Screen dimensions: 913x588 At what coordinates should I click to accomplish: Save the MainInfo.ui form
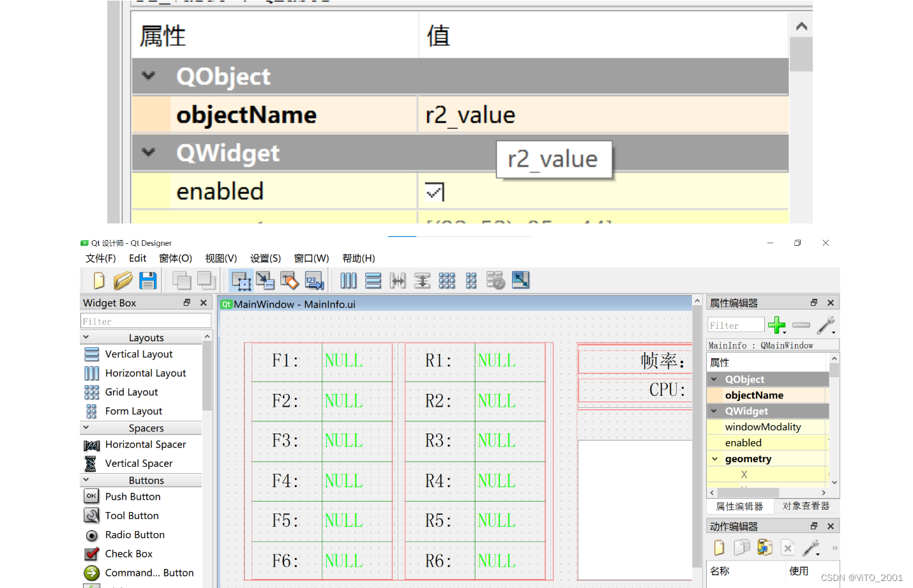click(x=148, y=280)
